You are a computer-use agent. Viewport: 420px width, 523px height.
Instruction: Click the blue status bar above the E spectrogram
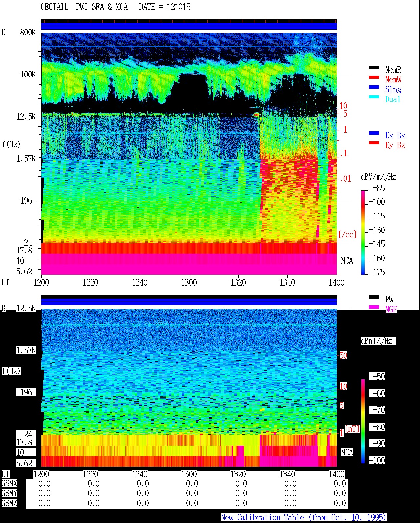click(189, 26)
